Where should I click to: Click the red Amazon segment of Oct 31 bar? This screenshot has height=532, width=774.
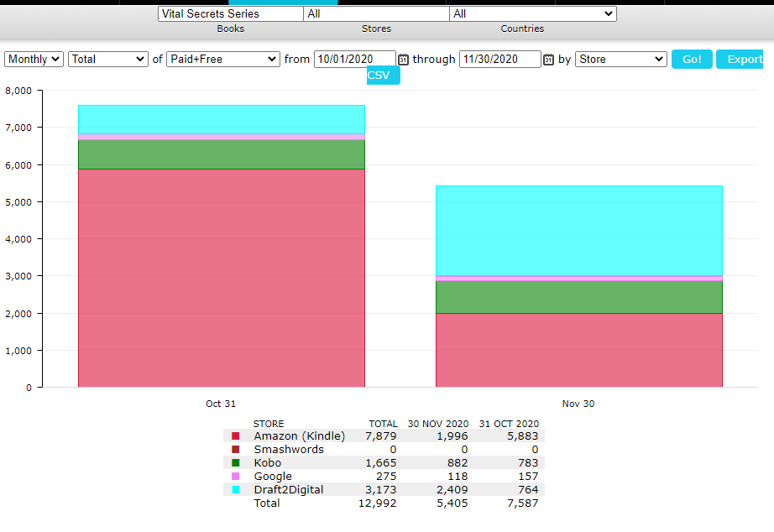pos(221,277)
